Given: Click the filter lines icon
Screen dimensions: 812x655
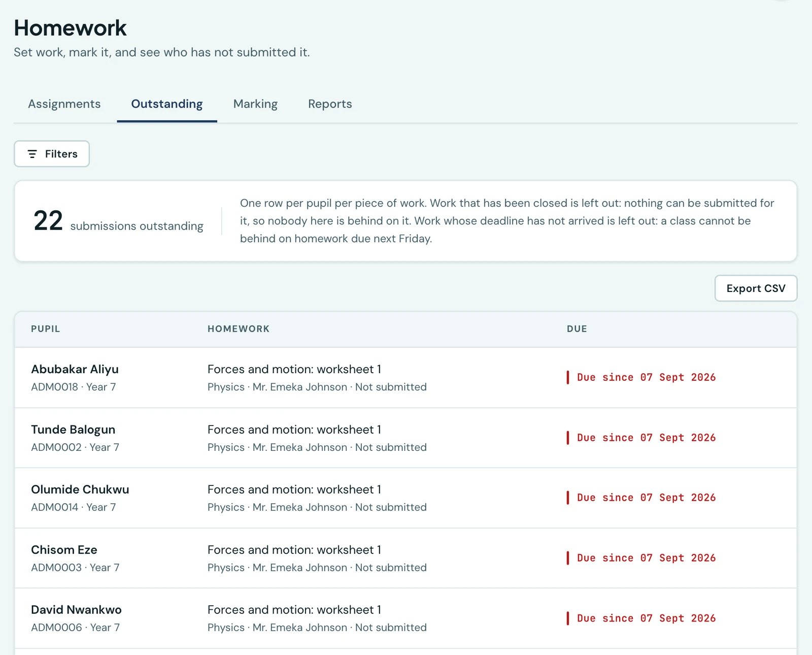Looking at the screenshot, I should [32, 154].
